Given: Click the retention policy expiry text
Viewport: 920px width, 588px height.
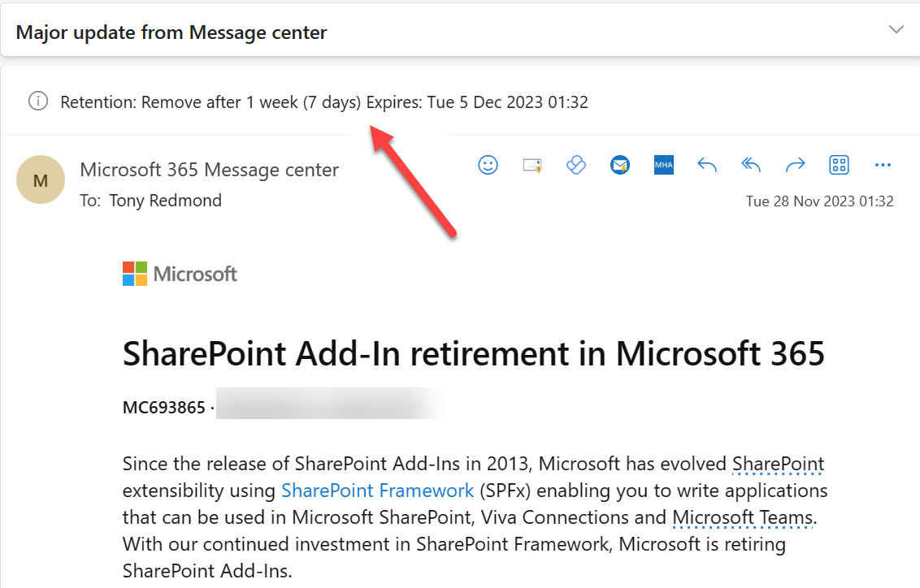Looking at the screenshot, I should click(323, 102).
